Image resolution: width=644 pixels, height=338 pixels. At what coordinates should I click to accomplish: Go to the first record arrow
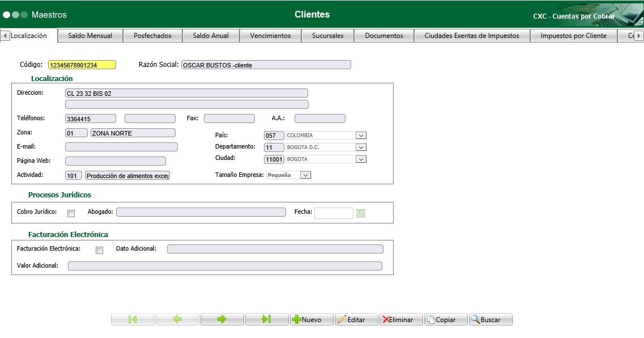click(x=133, y=320)
